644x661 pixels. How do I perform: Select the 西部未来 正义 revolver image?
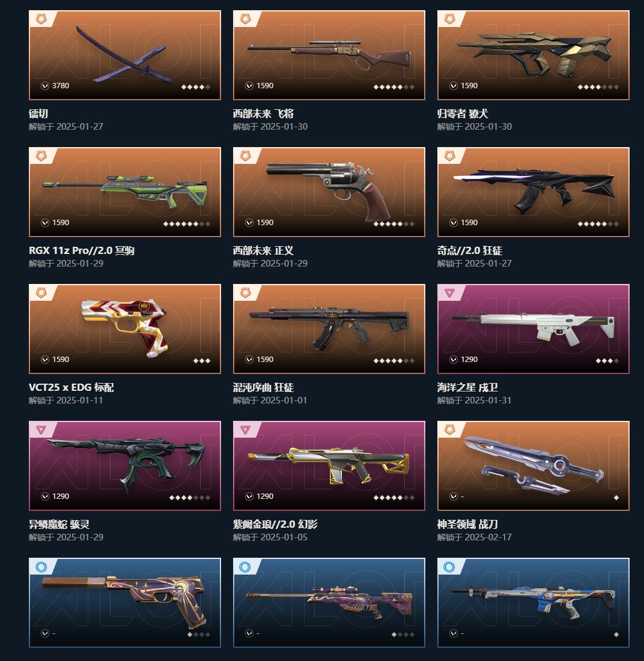pos(329,192)
